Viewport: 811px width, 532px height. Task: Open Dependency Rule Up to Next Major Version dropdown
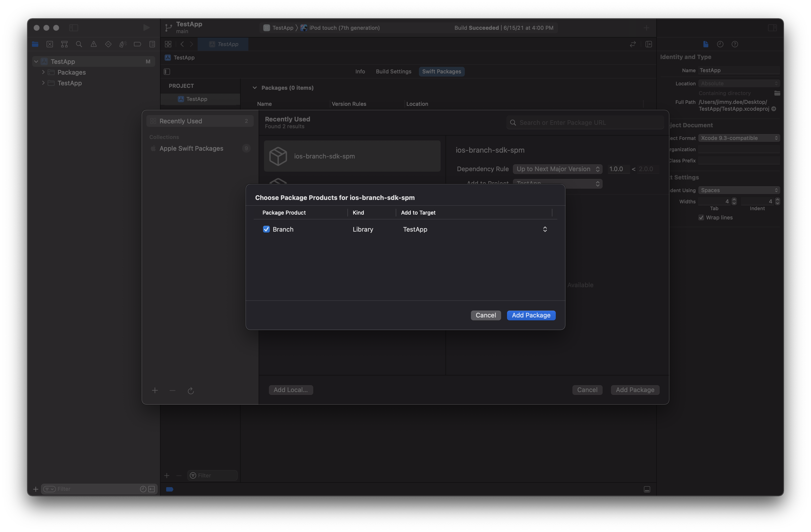click(558, 169)
